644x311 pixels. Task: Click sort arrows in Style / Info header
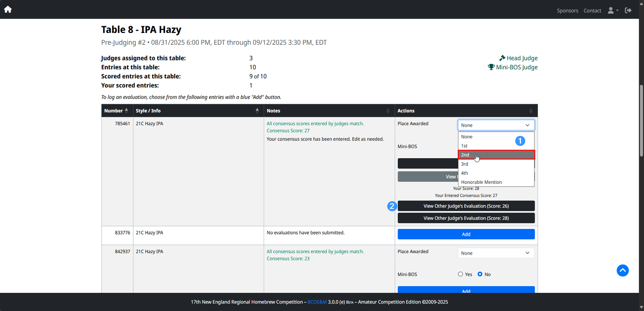pyautogui.click(x=257, y=111)
